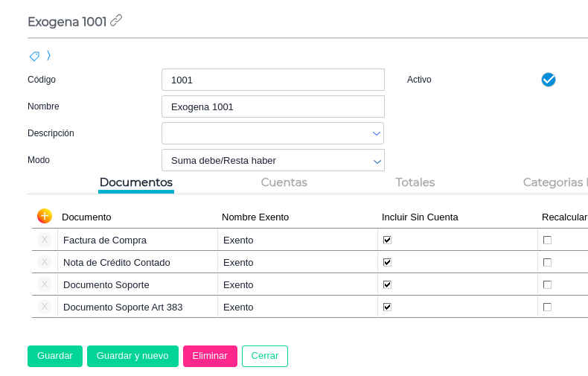Delete the Nota de Crédito Contado row

click(45, 262)
